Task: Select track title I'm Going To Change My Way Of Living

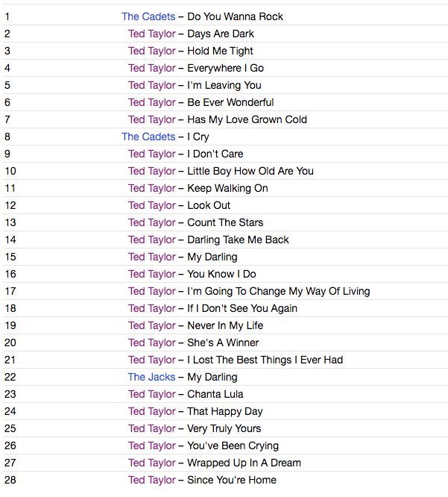Action: click(x=278, y=291)
